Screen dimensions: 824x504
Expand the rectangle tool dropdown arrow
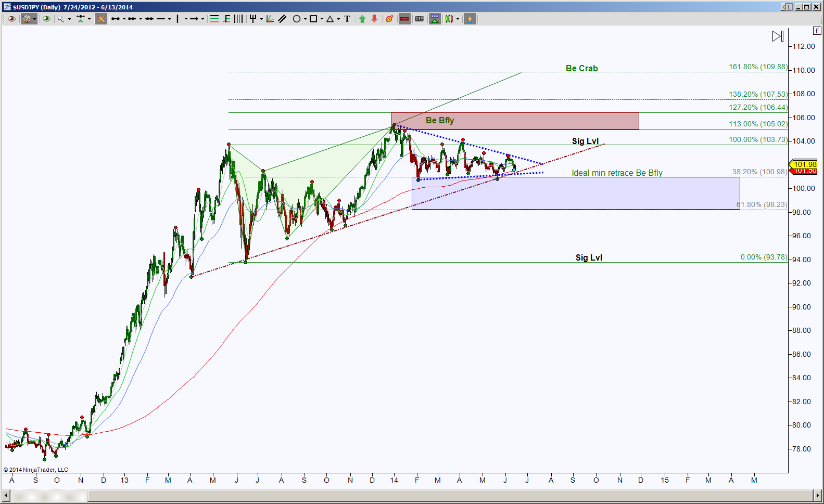point(322,19)
